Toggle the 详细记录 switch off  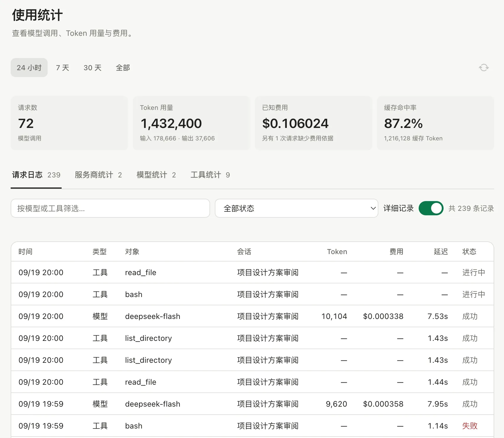point(431,208)
